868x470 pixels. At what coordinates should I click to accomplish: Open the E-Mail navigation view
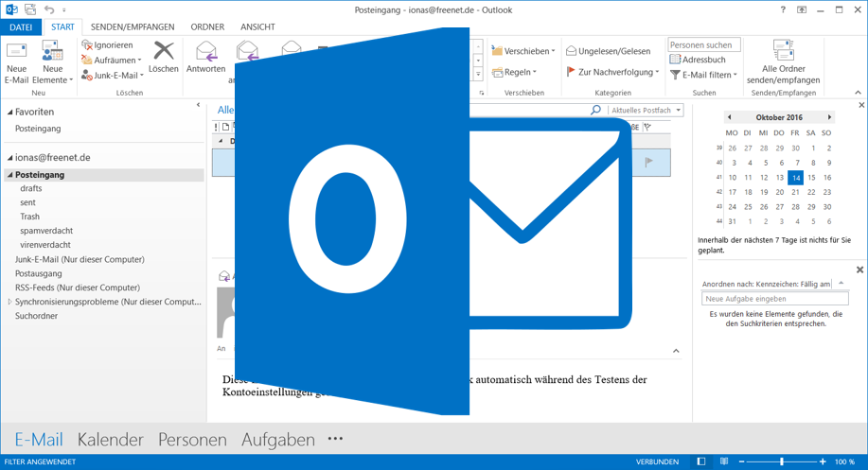(x=39, y=440)
